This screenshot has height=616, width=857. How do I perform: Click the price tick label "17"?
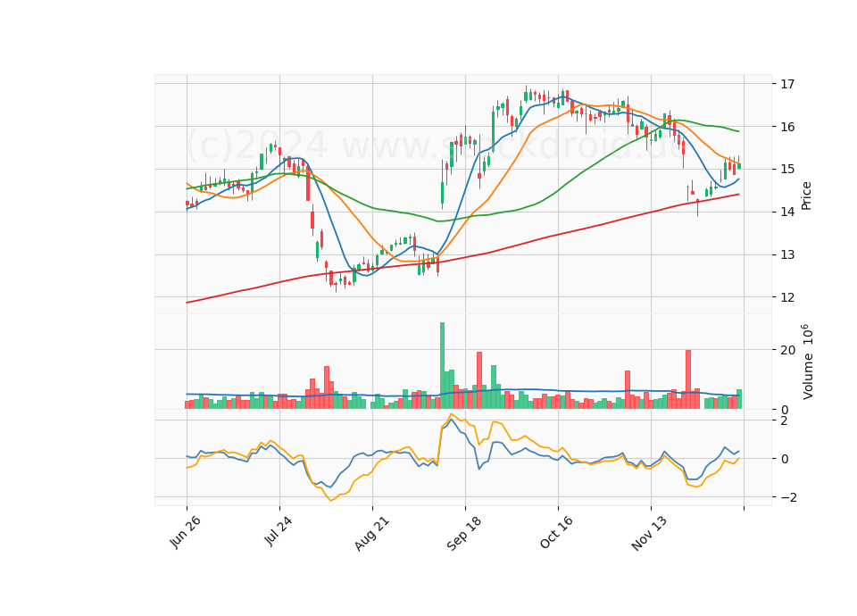(x=787, y=84)
